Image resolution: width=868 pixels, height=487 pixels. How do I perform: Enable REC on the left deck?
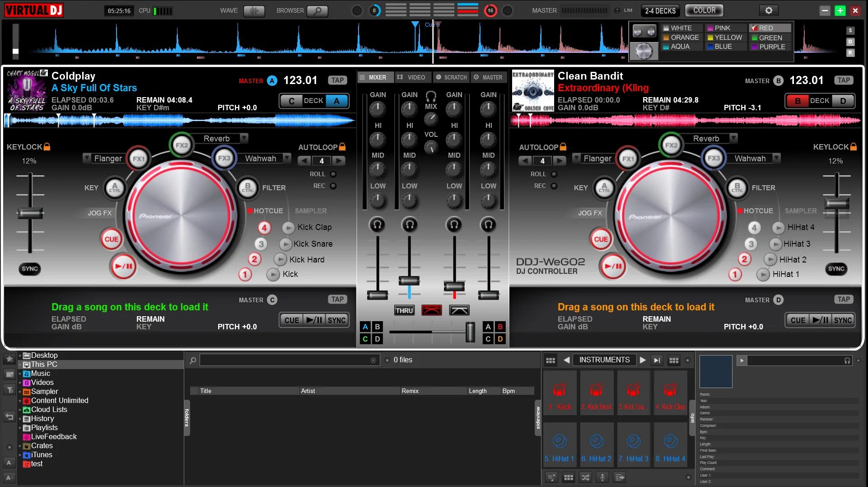pos(333,186)
